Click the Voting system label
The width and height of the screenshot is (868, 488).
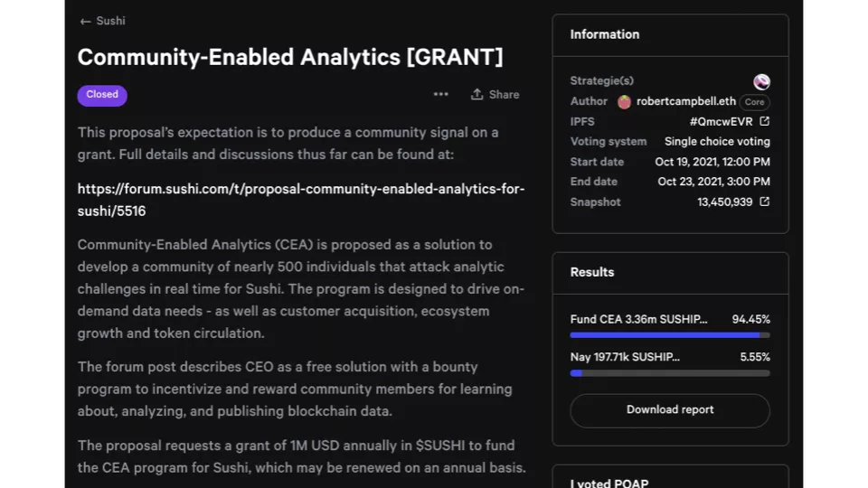tap(609, 142)
